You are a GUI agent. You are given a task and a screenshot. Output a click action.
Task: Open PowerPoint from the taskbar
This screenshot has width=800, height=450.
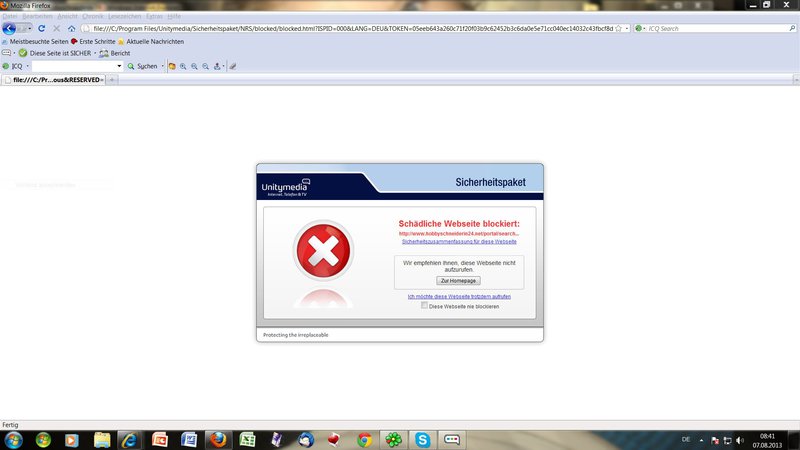pyautogui.click(x=160, y=440)
